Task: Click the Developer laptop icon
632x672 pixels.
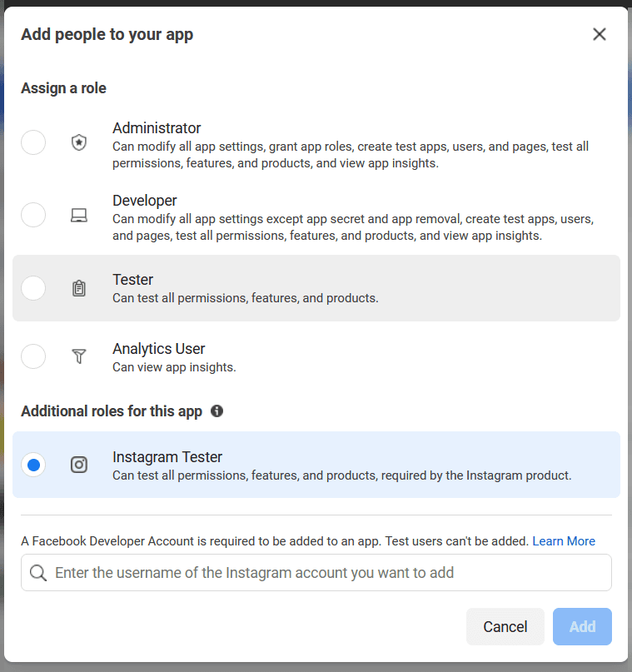Action: click(x=78, y=215)
